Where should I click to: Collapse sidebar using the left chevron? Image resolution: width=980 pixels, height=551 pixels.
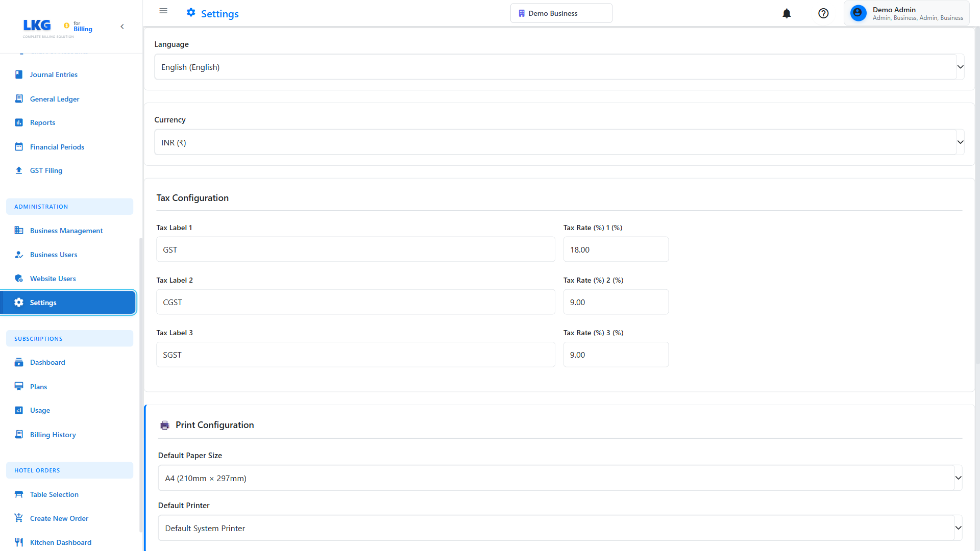(122, 27)
